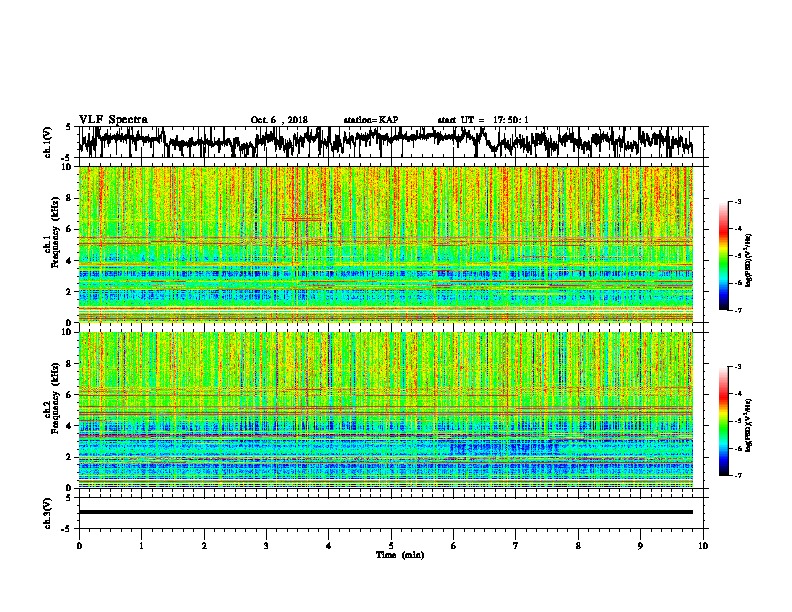Select the date text 'Oct. 6 , 2018'
Viewport: 792px width, 612px height.
click(279, 120)
